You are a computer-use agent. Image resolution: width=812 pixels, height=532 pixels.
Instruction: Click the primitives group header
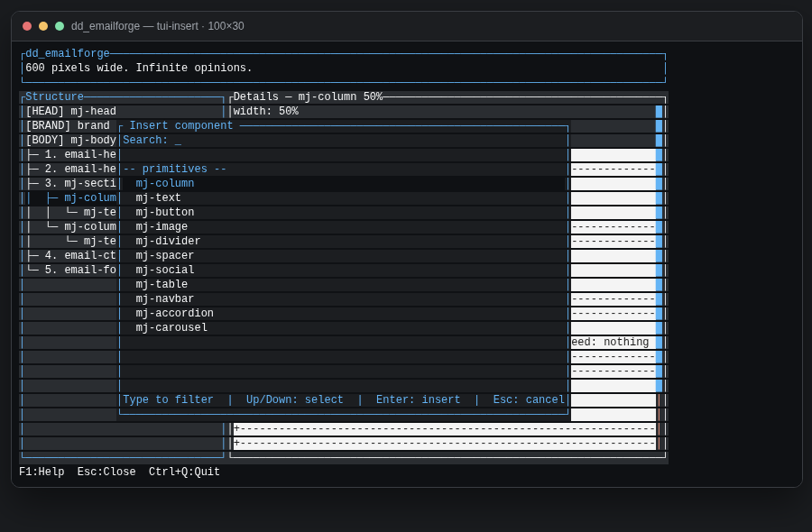pos(174,169)
